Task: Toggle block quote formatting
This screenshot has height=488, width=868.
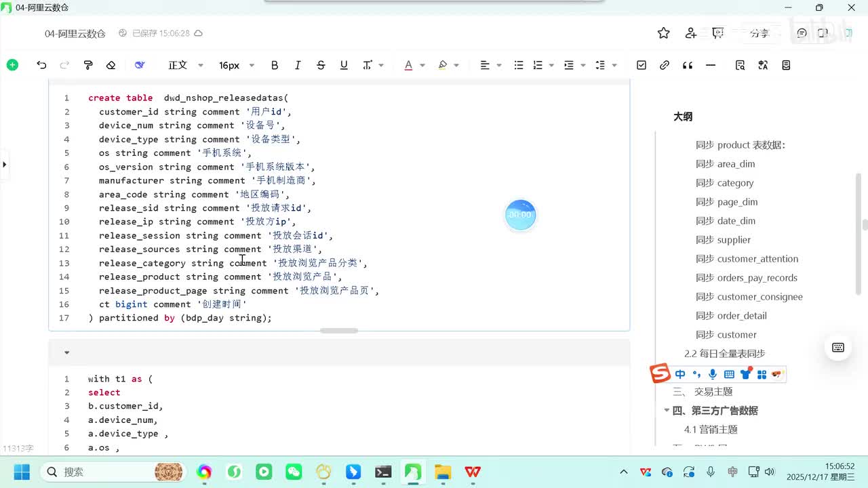Action: (x=688, y=65)
